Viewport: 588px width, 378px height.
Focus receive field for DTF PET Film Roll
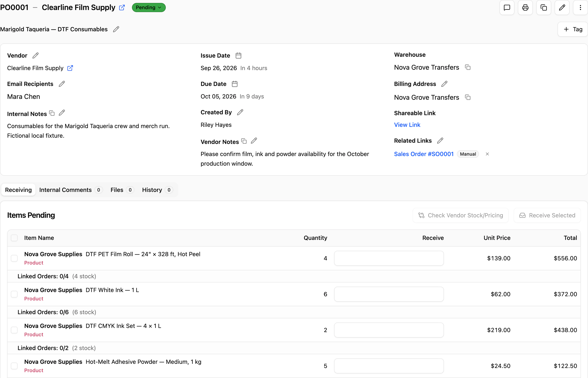pyautogui.click(x=389, y=258)
